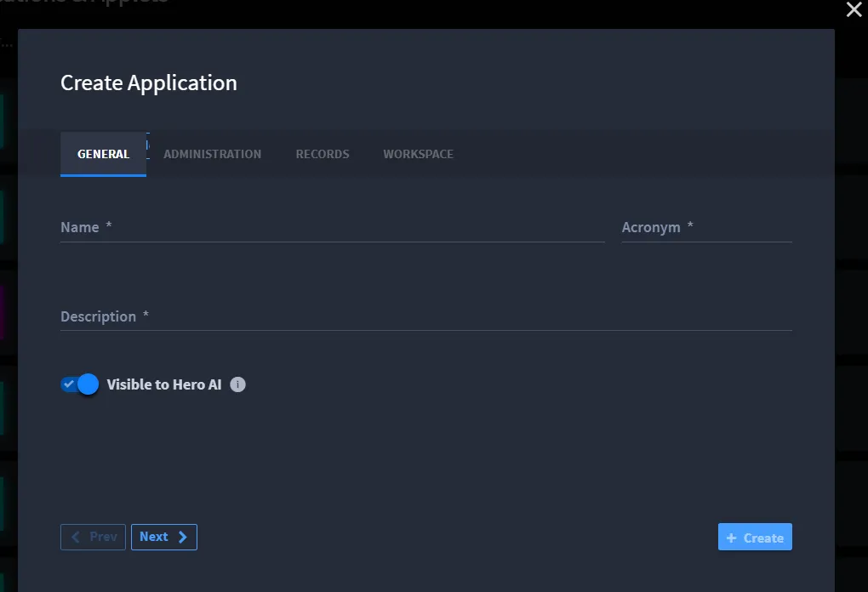This screenshot has height=592, width=868.
Task: Click the Create button
Action: click(755, 538)
